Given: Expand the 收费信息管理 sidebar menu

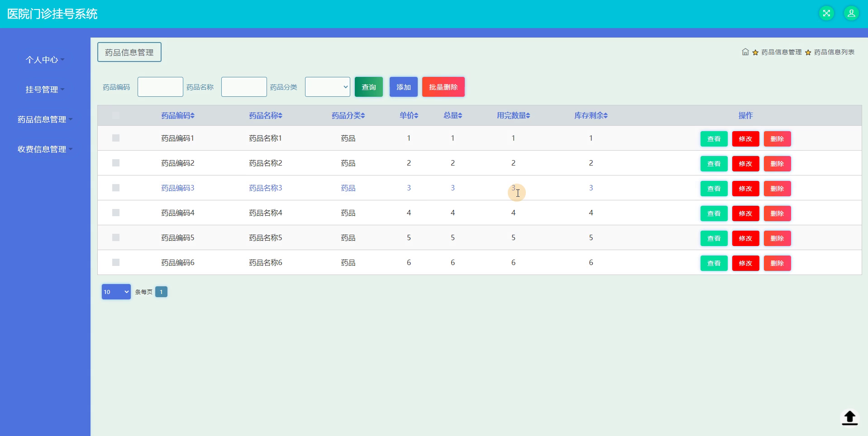Looking at the screenshot, I should coord(45,149).
